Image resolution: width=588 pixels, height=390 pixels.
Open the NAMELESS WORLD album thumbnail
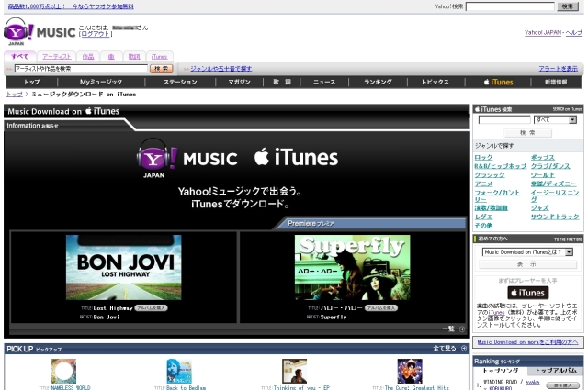click(63, 371)
